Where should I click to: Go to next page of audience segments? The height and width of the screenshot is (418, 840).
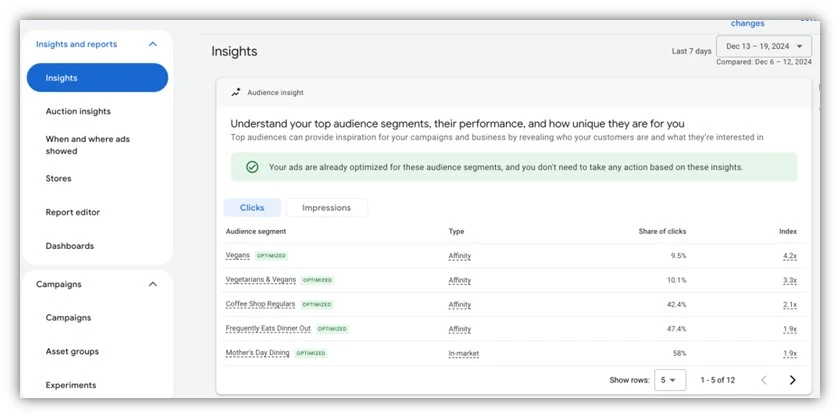pos(792,380)
